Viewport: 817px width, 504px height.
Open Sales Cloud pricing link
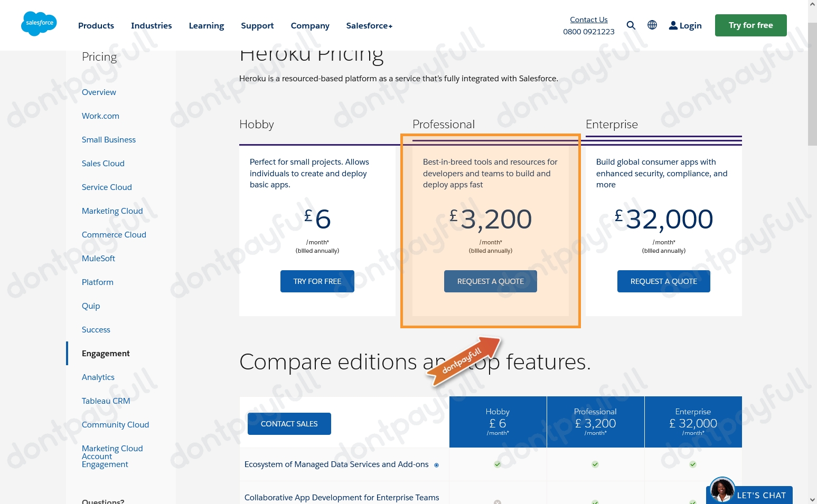[103, 163]
